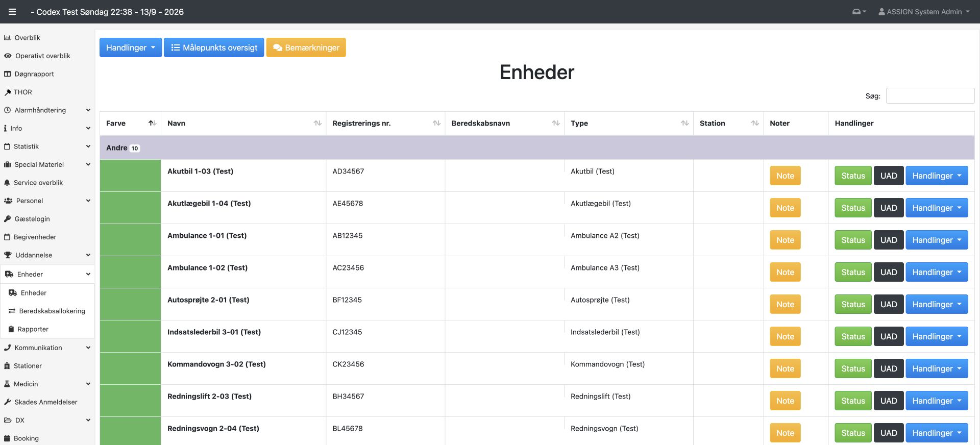This screenshot has height=445, width=980.
Task: Open the top blue Handlinger dropdown
Action: (x=131, y=47)
